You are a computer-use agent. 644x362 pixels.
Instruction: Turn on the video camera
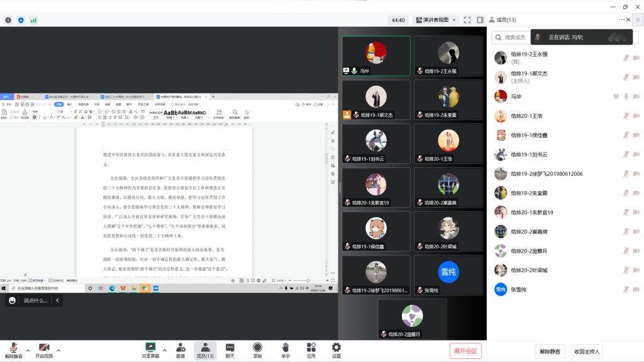click(x=44, y=348)
